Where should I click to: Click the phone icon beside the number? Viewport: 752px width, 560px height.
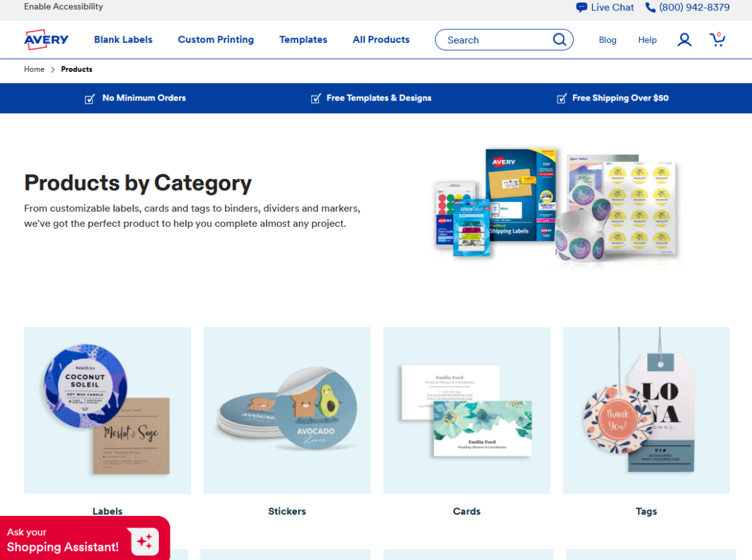click(650, 7)
